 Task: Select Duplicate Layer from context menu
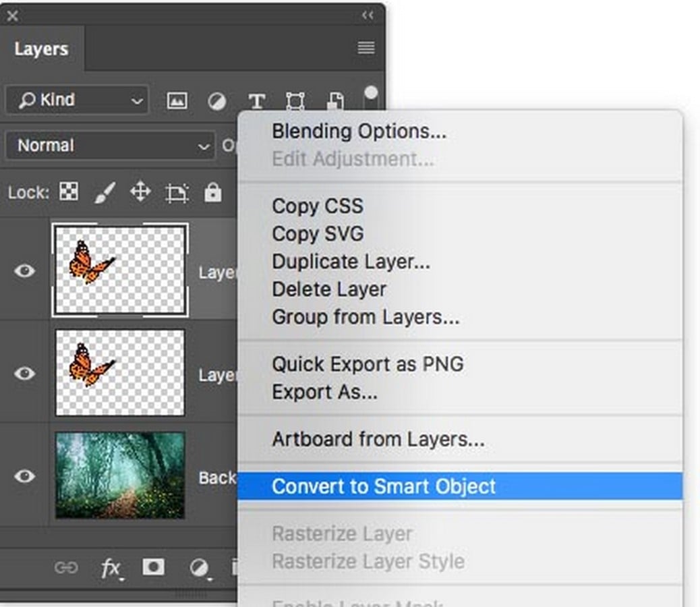pos(351,262)
